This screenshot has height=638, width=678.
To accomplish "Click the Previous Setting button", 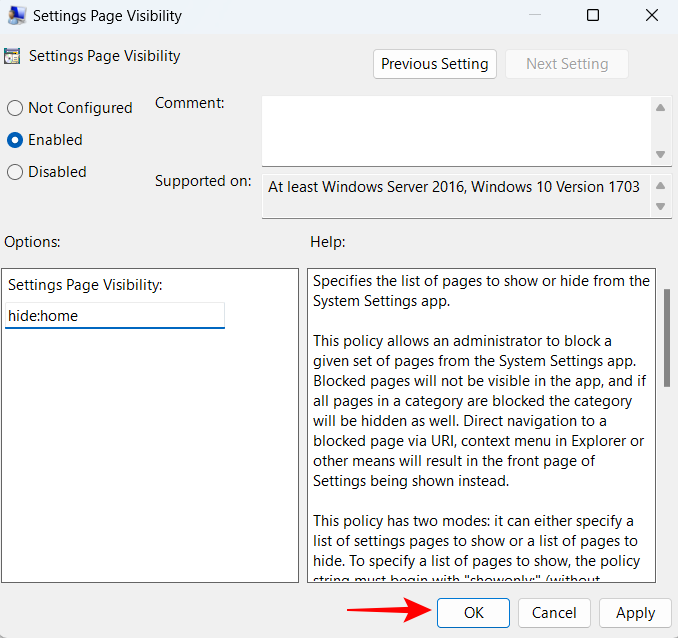I will (x=435, y=64).
